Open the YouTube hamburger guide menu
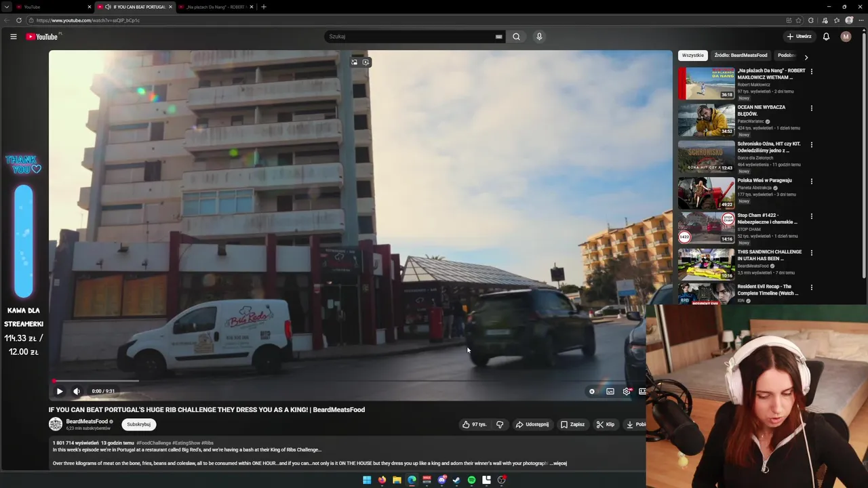868x488 pixels. (x=13, y=37)
